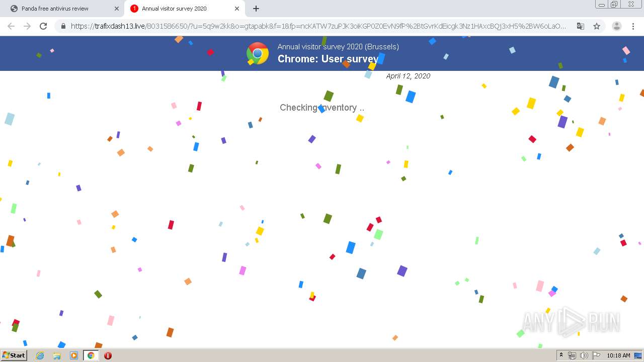Image resolution: width=644 pixels, height=362 pixels.
Task: Open Windows Media Player from taskbar
Action: pyautogui.click(x=74, y=355)
